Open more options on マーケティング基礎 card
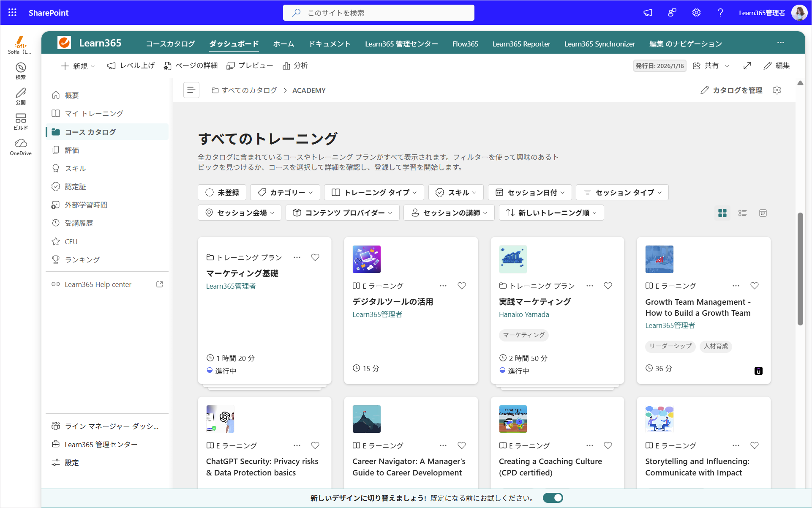This screenshot has height=508, width=812. click(x=297, y=257)
